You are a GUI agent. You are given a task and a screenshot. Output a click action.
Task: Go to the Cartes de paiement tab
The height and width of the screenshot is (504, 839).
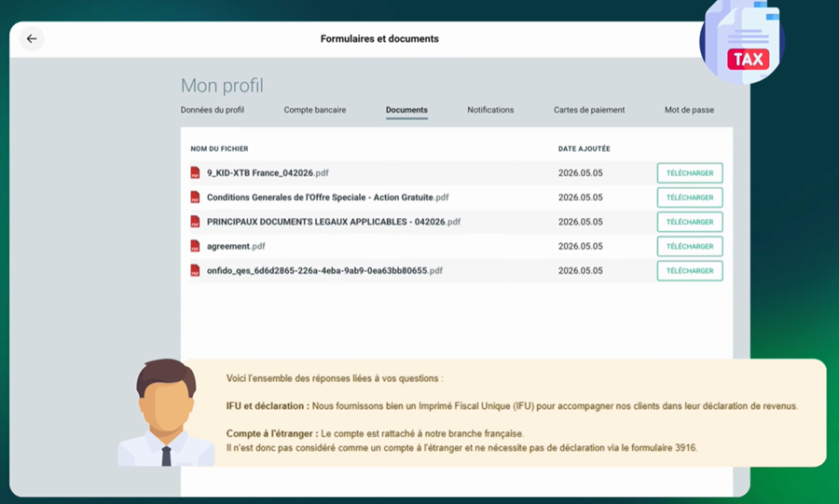coord(589,110)
